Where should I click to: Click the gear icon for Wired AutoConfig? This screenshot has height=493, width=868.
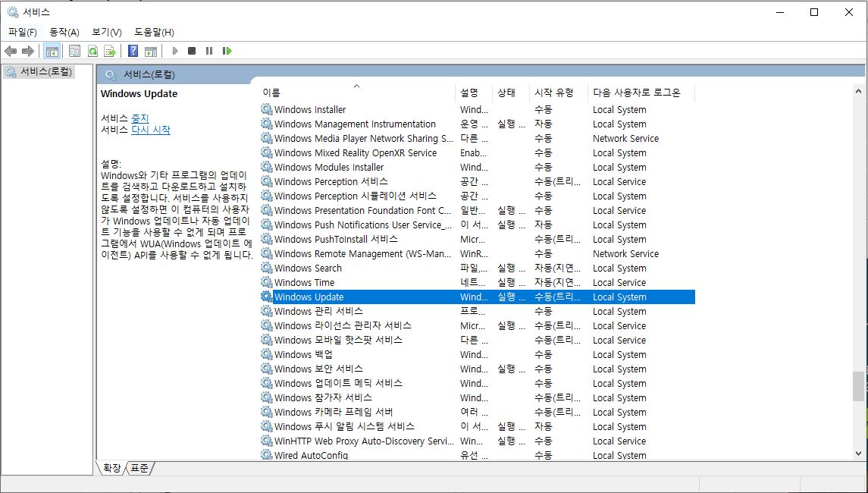(267, 455)
